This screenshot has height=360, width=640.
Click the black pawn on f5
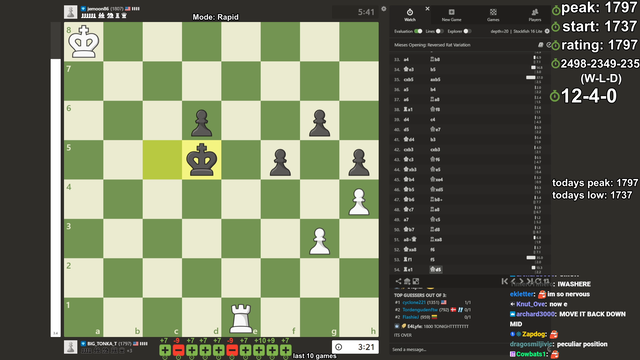point(280,162)
